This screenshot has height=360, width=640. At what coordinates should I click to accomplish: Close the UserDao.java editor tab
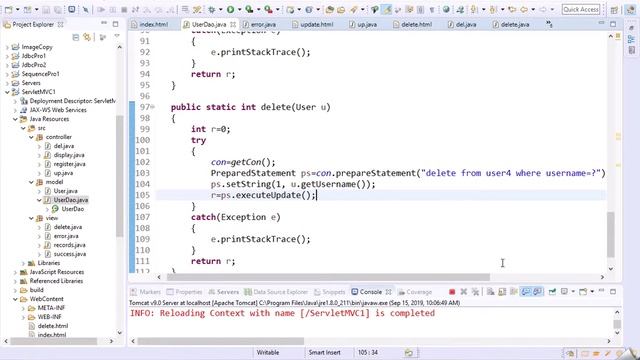233,24
